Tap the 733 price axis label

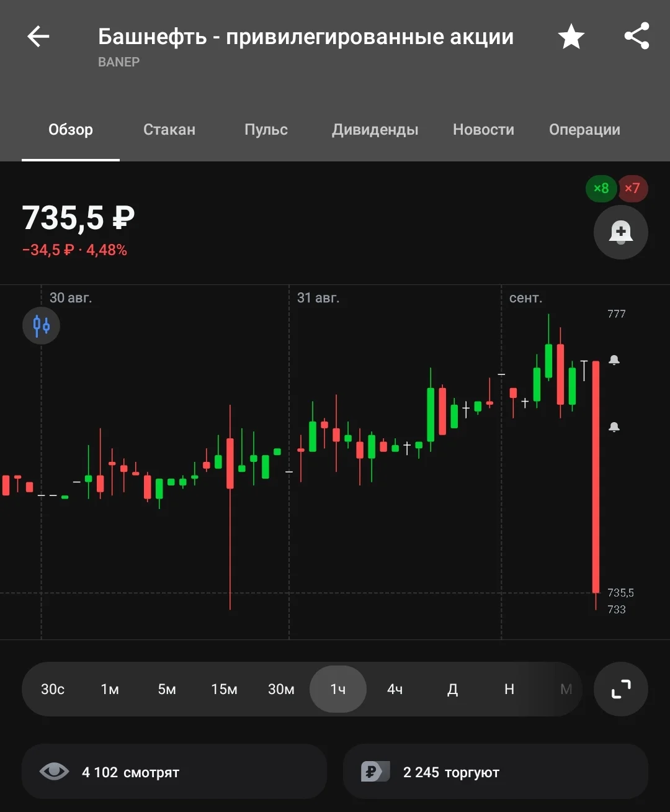617,610
